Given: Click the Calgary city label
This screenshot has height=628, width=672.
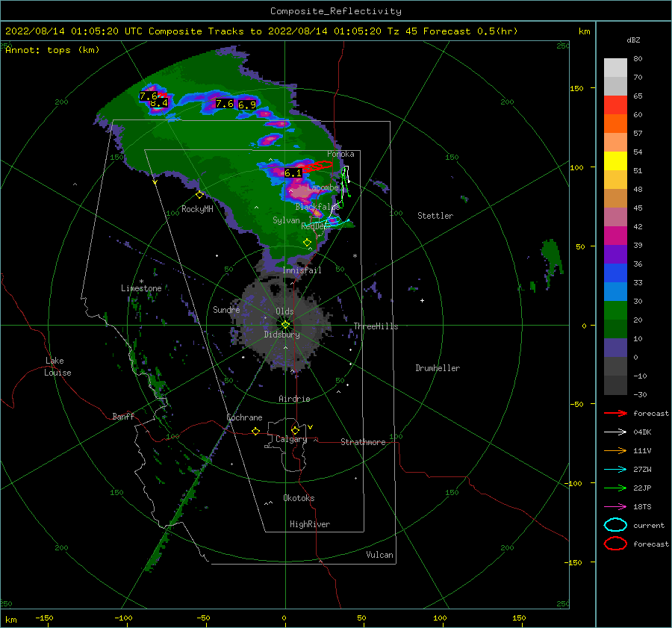Looking at the screenshot, I should tap(291, 439).
